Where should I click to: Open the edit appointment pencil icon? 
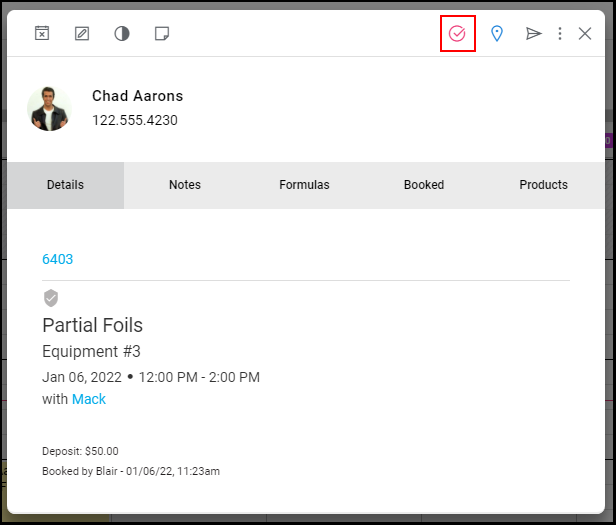tap(82, 33)
